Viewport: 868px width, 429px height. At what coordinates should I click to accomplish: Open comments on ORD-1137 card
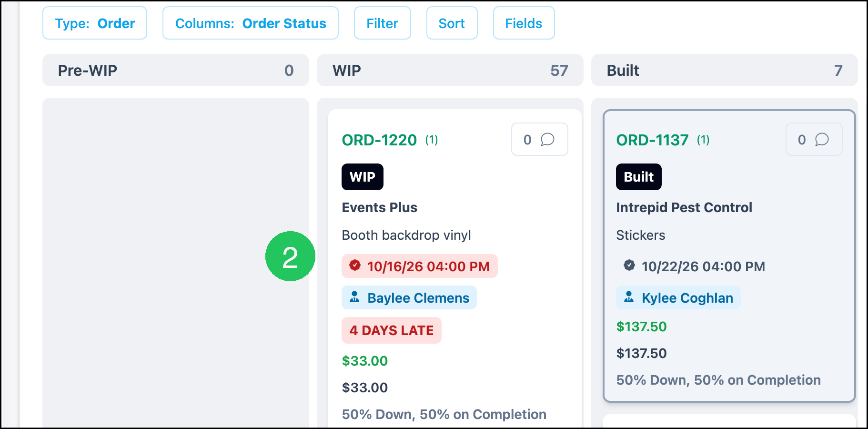(x=814, y=139)
